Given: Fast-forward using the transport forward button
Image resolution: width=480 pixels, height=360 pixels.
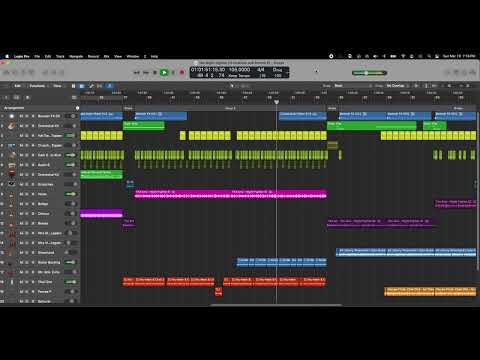Looking at the screenshot, I should pyautogui.click(x=146, y=72).
